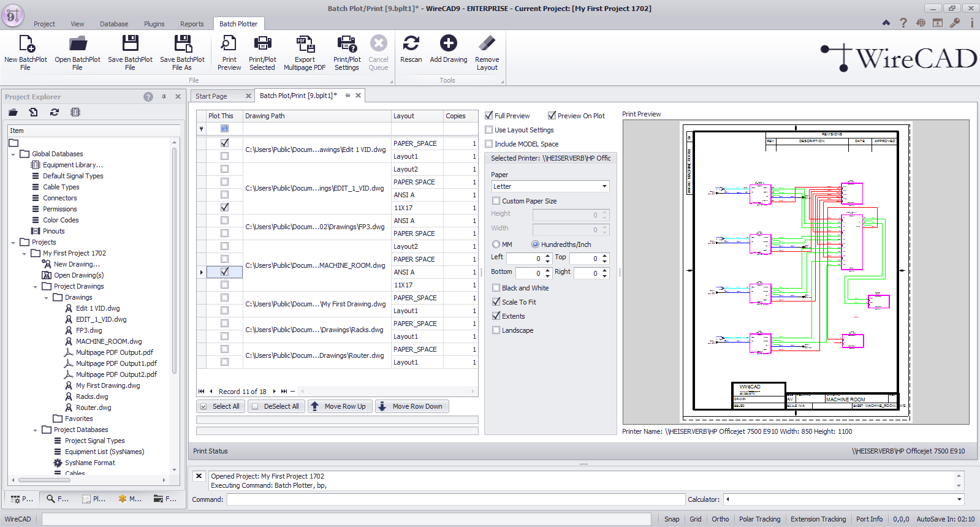Image resolution: width=980 pixels, height=527 pixels.
Task: Pin the Project Explorer panel
Action: 164,97
